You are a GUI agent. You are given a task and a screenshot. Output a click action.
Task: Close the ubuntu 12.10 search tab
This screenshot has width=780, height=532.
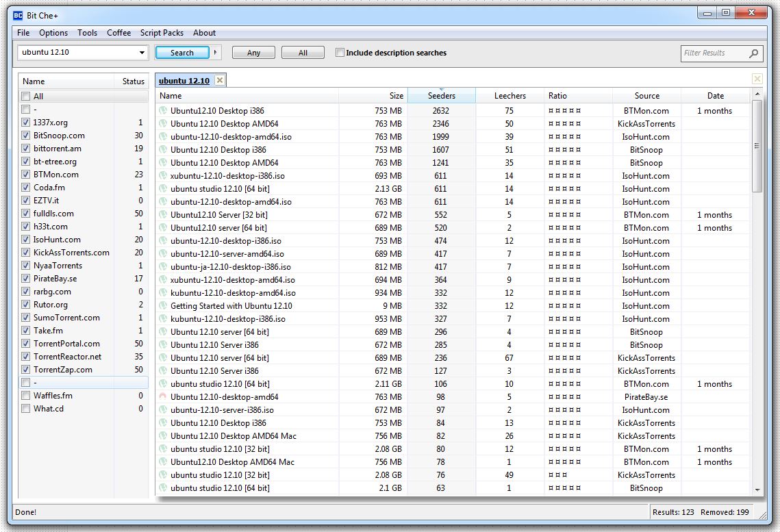click(220, 81)
